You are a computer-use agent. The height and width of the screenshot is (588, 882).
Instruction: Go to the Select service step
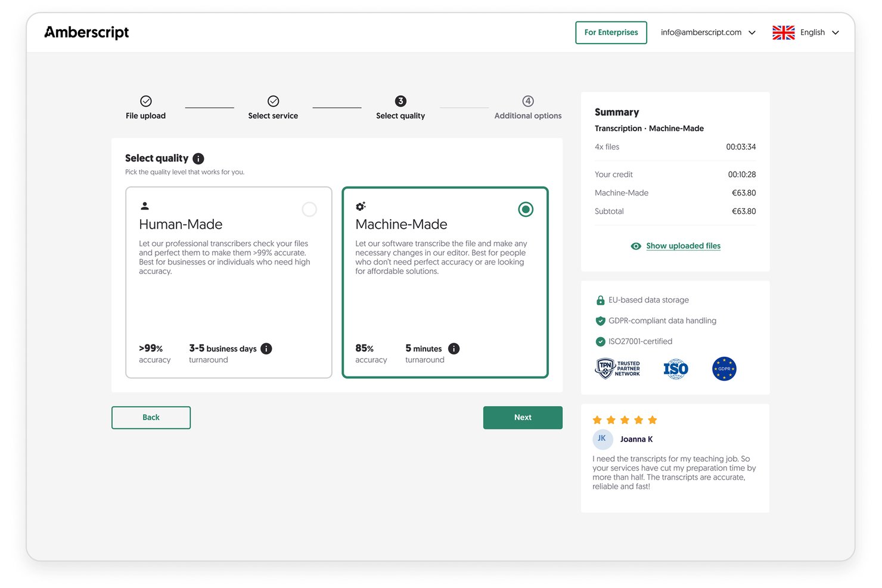274,108
